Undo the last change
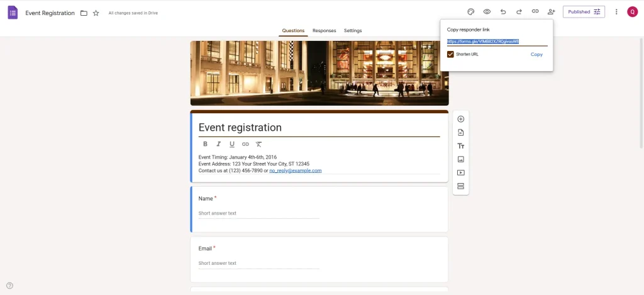 502,12
